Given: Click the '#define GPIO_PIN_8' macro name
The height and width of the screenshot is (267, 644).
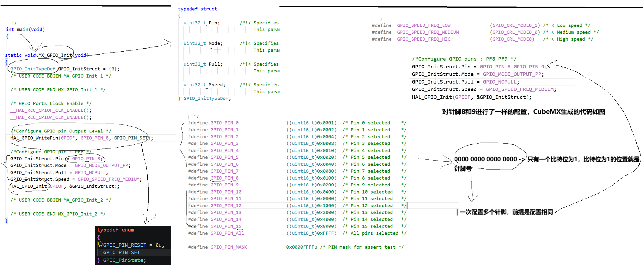Looking at the screenshot, I should (224, 178).
